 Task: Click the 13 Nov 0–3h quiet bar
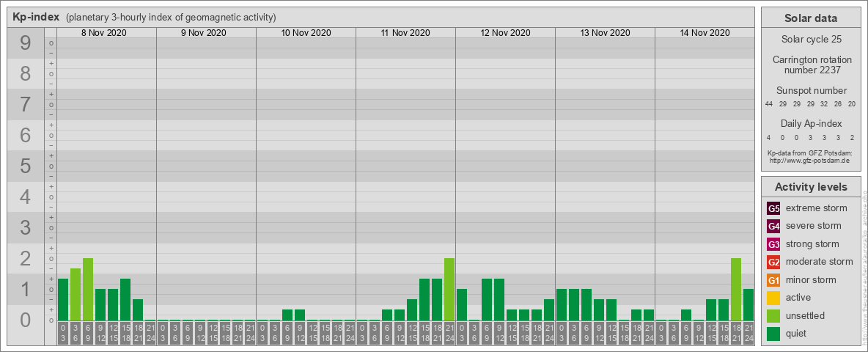coord(562,304)
